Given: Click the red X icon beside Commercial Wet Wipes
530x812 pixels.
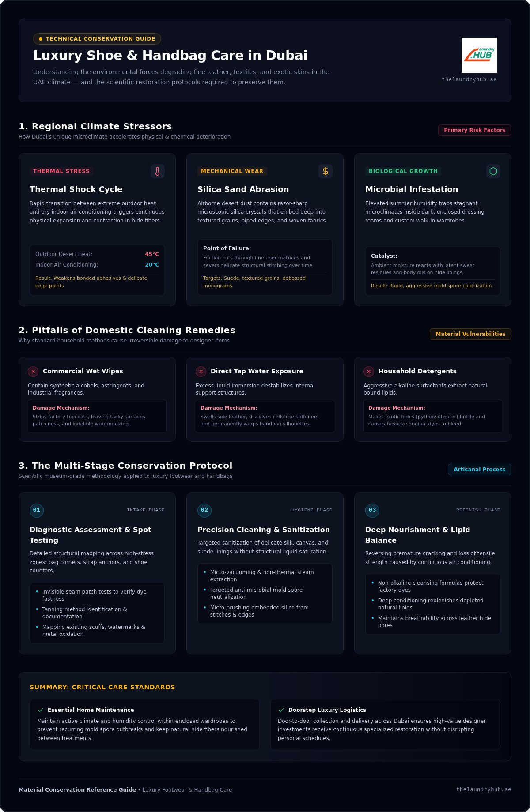Looking at the screenshot, I should click(x=33, y=372).
